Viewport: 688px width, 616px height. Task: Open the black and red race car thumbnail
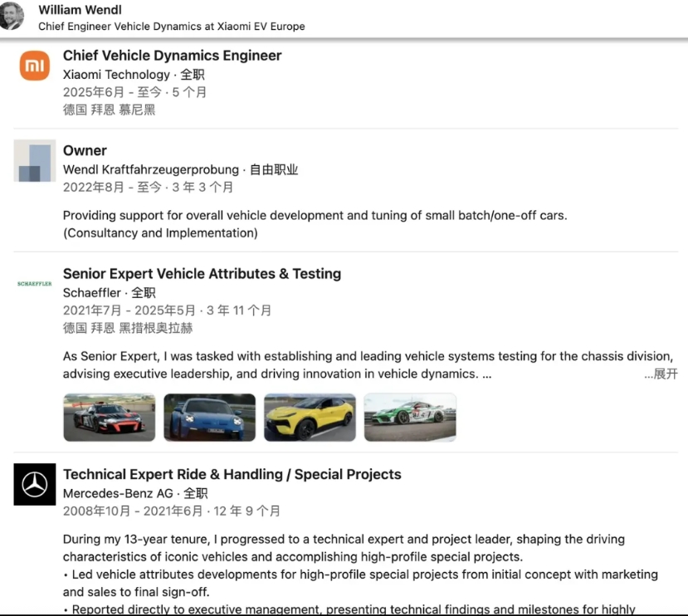pyautogui.click(x=110, y=417)
